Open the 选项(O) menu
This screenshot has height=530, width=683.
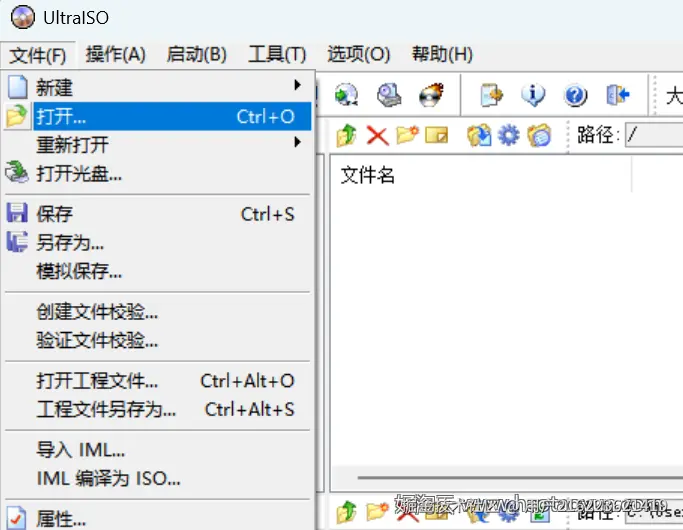tap(358, 54)
